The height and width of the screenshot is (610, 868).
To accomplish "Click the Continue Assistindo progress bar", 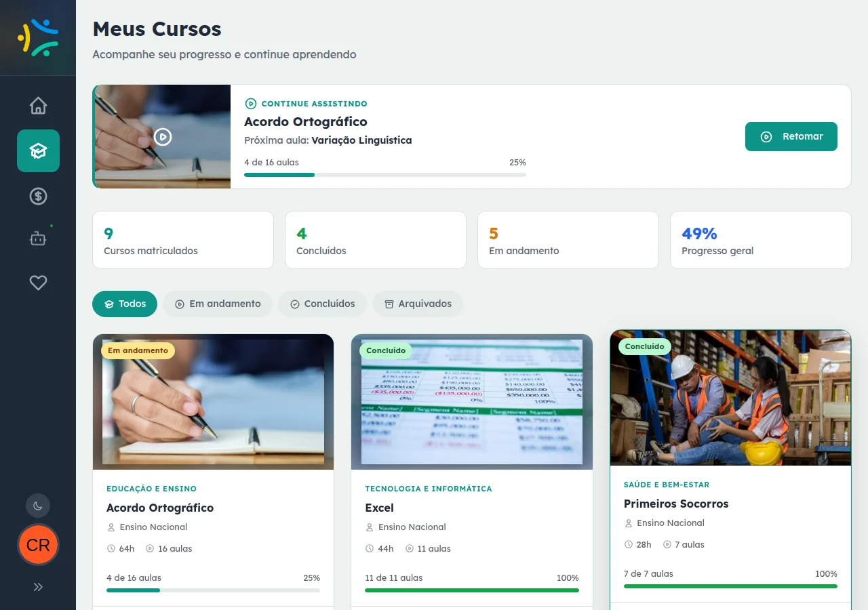I will 385,175.
